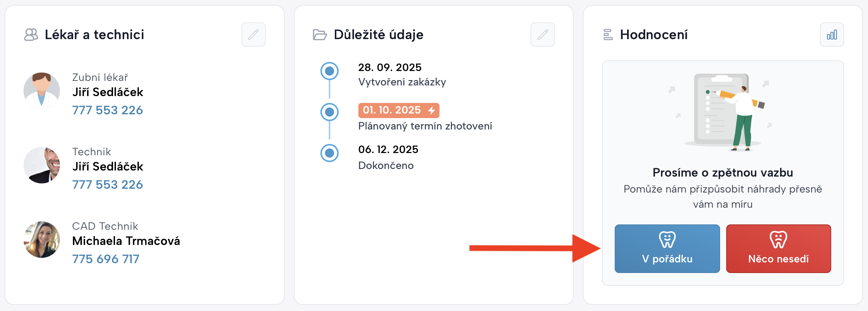Click the happy tooth icon
868x311 pixels.
[x=667, y=240]
